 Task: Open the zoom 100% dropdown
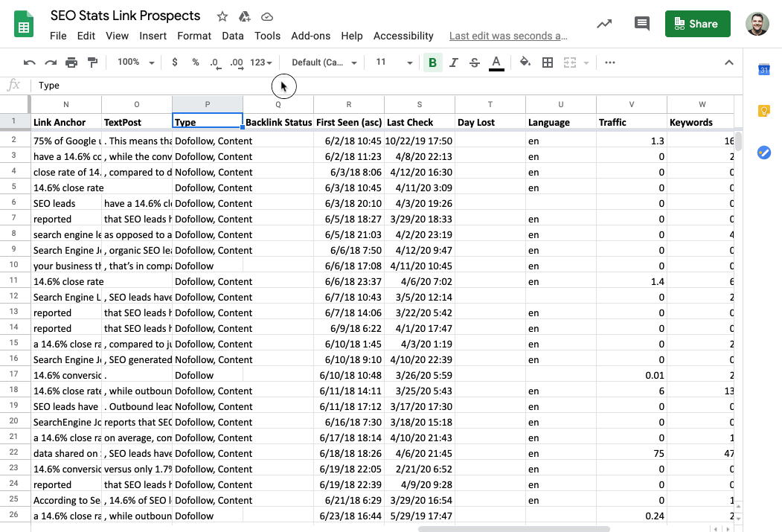(135, 63)
